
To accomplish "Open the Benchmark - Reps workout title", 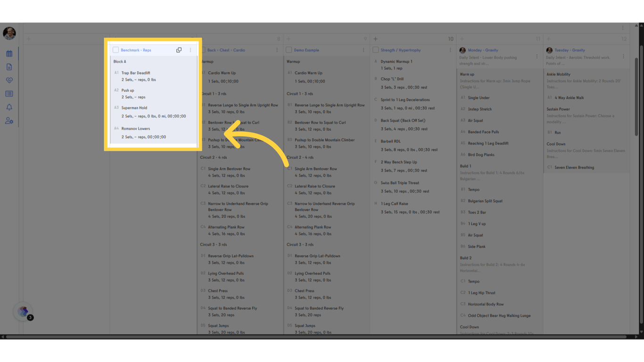I will click(136, 50).
